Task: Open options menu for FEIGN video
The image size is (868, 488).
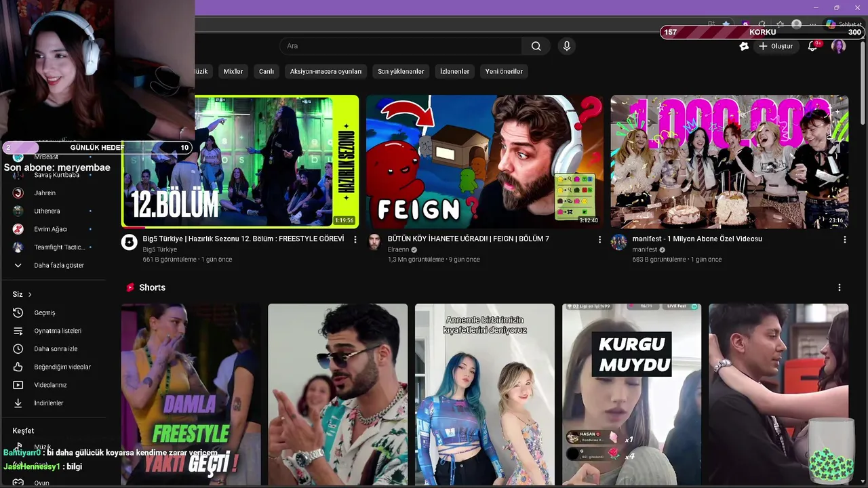Action: click(x=599, y=239)
